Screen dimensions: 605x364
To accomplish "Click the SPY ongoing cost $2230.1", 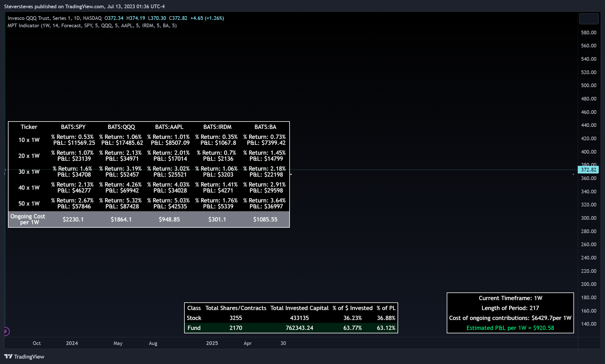I will (x=73, y=219).
